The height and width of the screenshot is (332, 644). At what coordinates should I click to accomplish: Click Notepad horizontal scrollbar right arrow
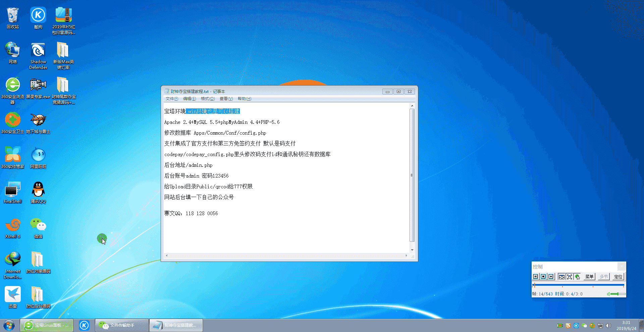[406, 256]
